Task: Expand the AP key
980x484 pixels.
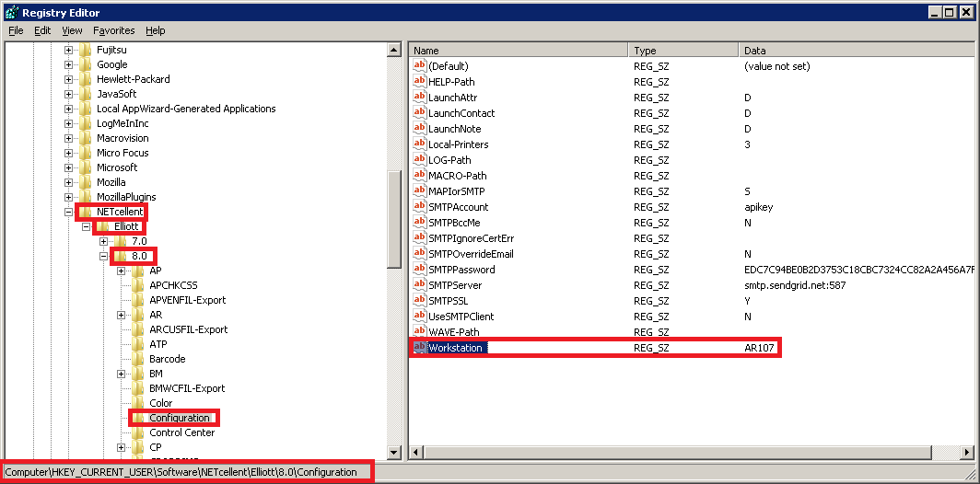Action: (x=122, y=271)
